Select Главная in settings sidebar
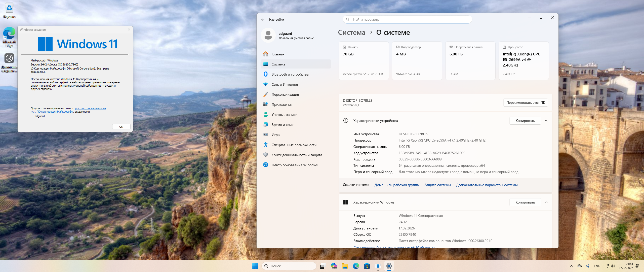 (278, 54)
